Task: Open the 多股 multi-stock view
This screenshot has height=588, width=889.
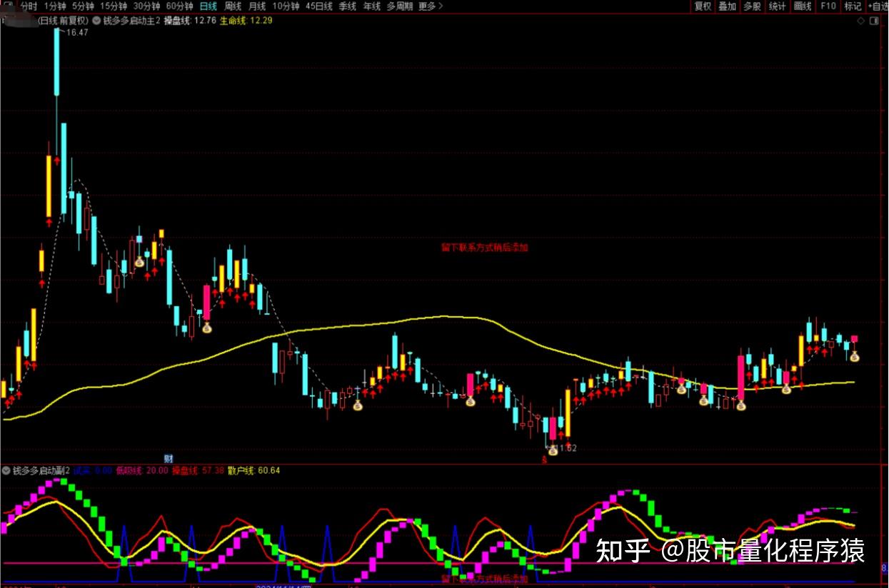Action: coord(752,6)
